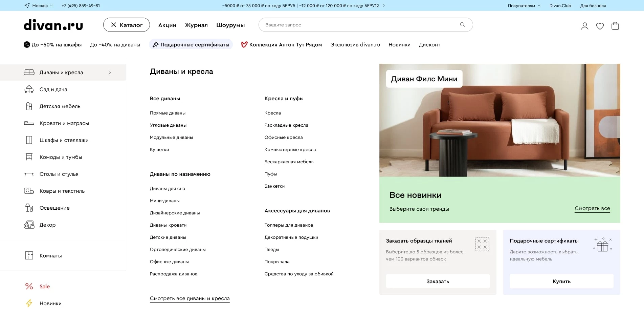Open the Журнал menu item
The height and width of the screenshot is (314, 644).
[196, 25]
